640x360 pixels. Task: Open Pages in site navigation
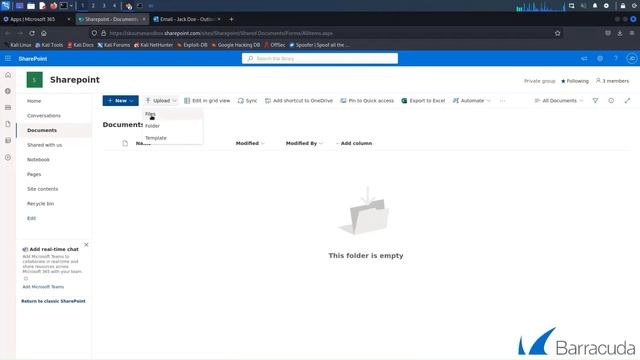click(34, 174)
